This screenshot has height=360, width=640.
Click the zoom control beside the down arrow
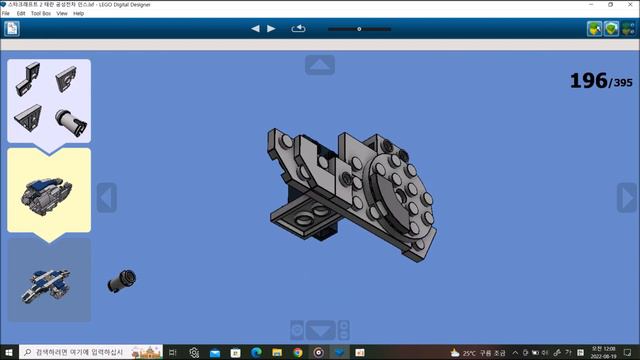tap(344, 330)
